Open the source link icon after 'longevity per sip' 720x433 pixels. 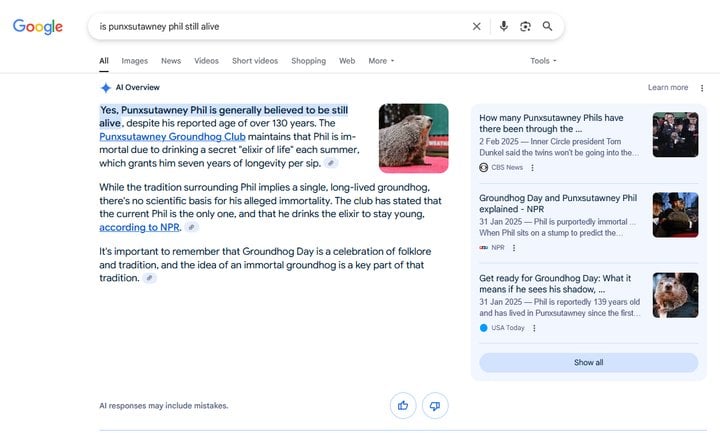tap(331, 163)
